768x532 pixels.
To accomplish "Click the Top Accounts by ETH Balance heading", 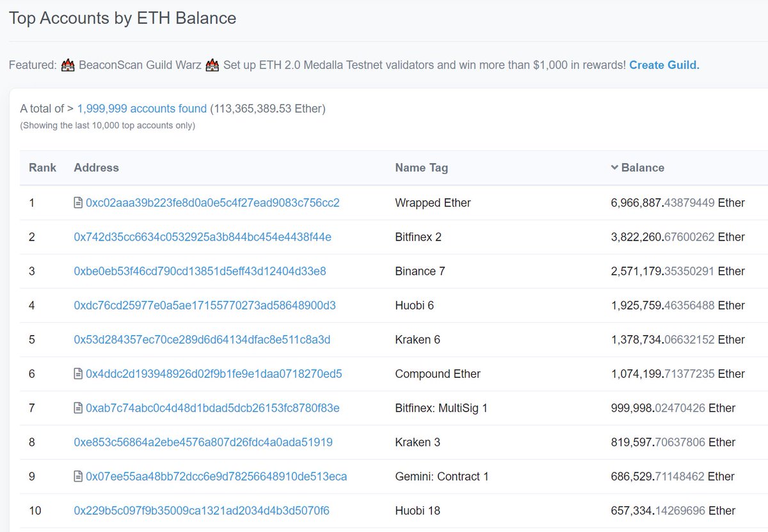I will pos(122,19).
